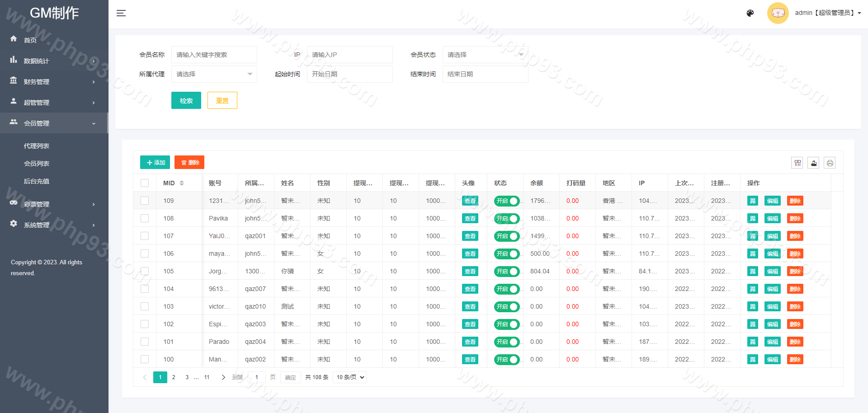
Task: Open column filter grid icon
Action: tap(797, 163)
